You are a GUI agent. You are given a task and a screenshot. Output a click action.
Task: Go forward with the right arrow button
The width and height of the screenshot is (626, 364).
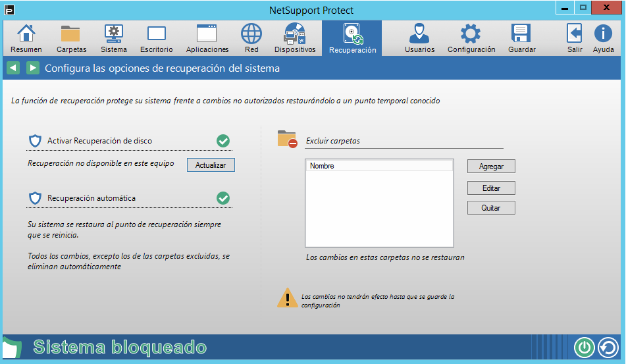[x=33, y=68]
